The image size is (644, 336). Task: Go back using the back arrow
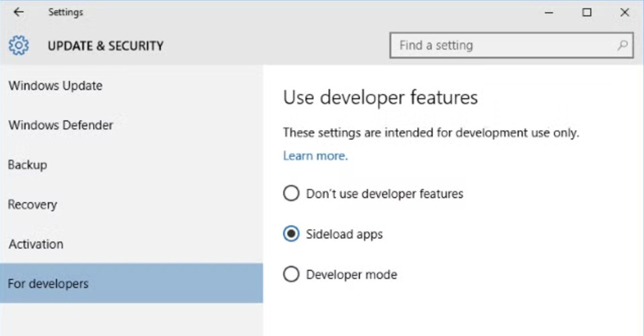point(18,12)
